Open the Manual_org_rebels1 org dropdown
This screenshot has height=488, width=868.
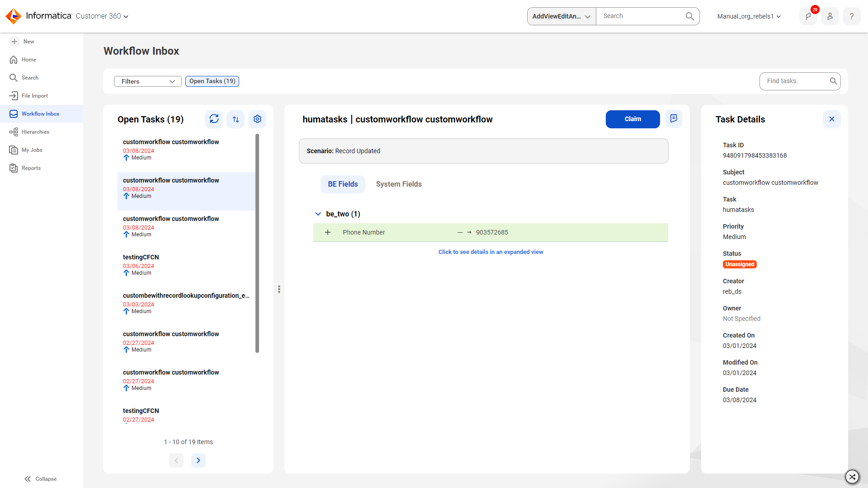749,16
